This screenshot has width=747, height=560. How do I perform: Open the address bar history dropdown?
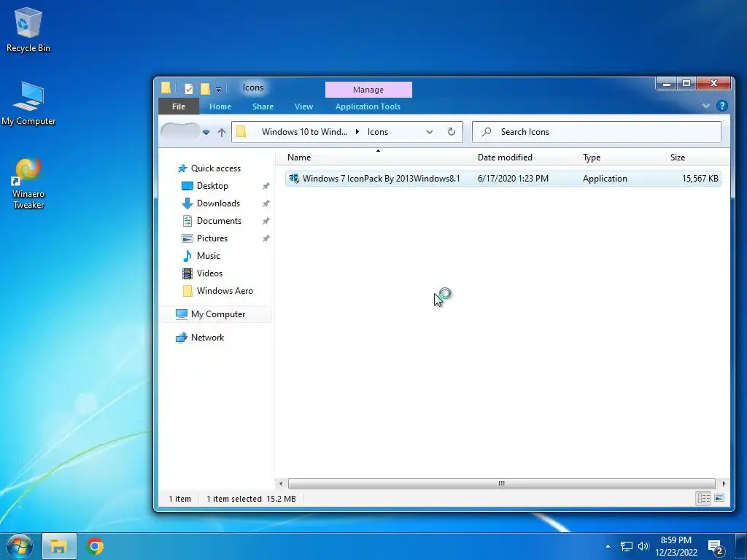[x=429, y=132]
